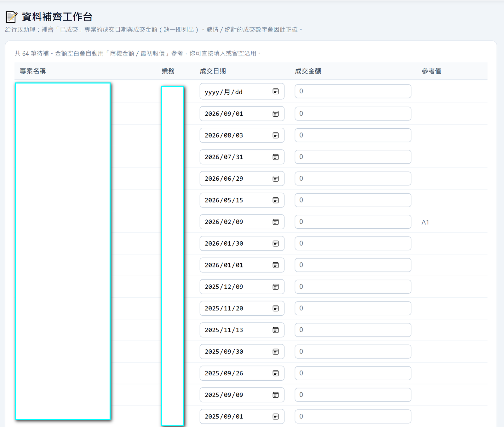Focus amount field in 2026/07/31 row
Screen dimensions: 504x427
(353, 157)
